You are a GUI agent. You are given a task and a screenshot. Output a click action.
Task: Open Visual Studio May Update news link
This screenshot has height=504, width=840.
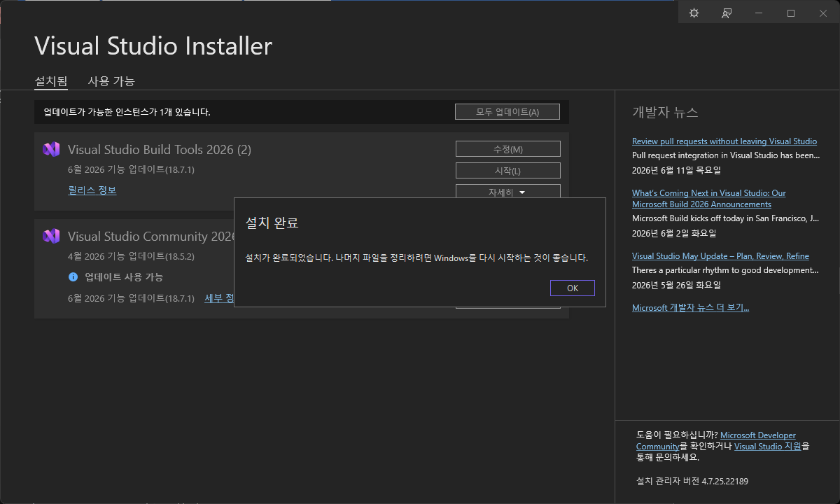[x=720, y=256]
